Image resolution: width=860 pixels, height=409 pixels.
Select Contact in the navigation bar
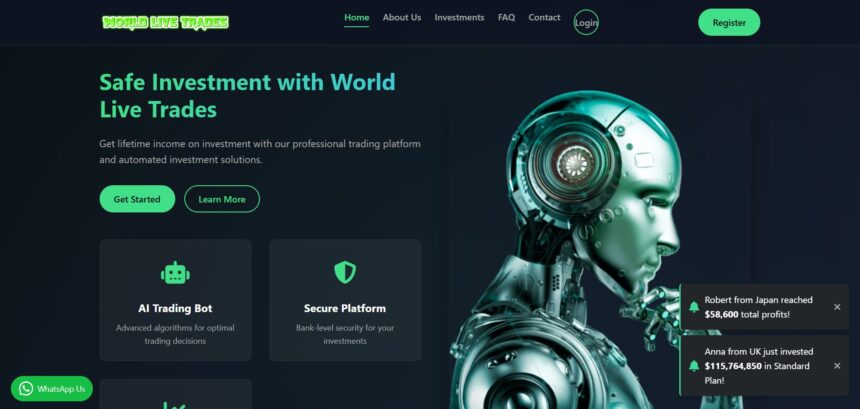[544, 18]
